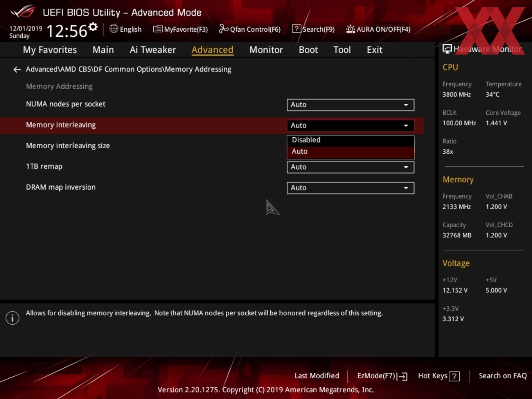Switch to EzMode(F7)
Screen dimensions: 532x399
pos(382,376)
